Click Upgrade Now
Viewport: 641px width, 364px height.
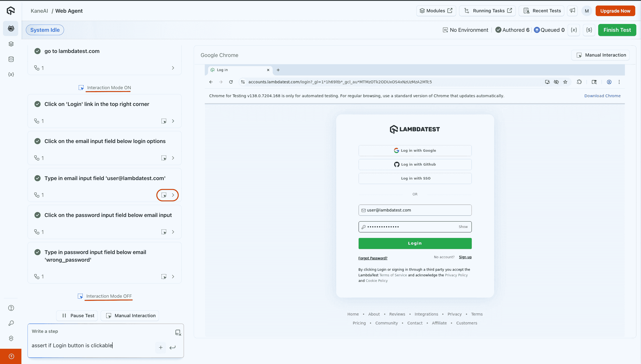pos(615,11)
